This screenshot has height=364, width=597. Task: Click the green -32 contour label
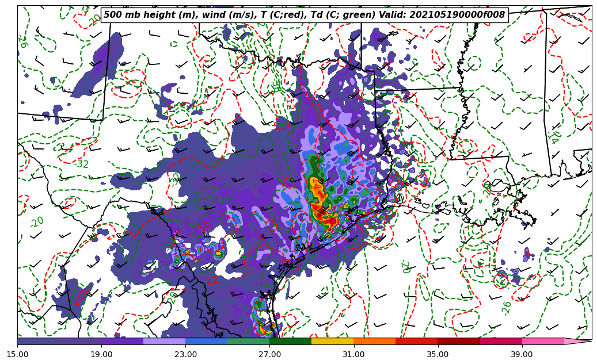(x=82, y=164)
